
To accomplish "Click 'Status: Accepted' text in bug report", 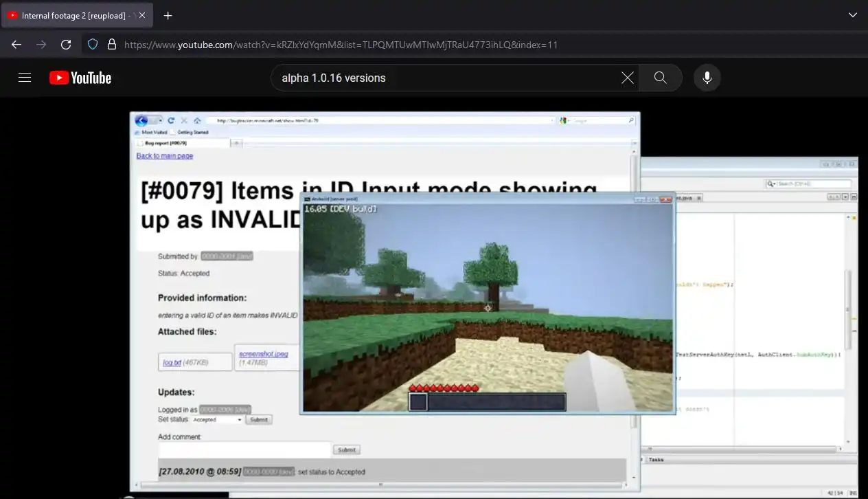I will (x=183, y=274).
